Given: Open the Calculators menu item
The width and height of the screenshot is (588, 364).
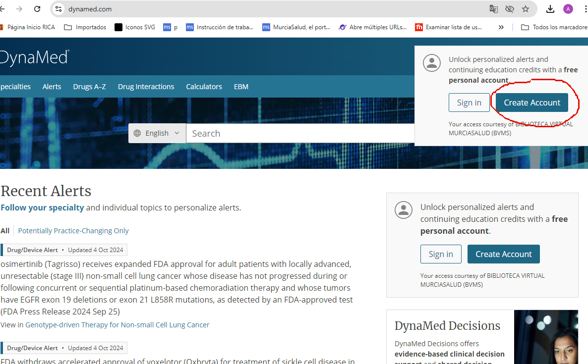Looking at the screenshot, I should (x=204, y=87).
